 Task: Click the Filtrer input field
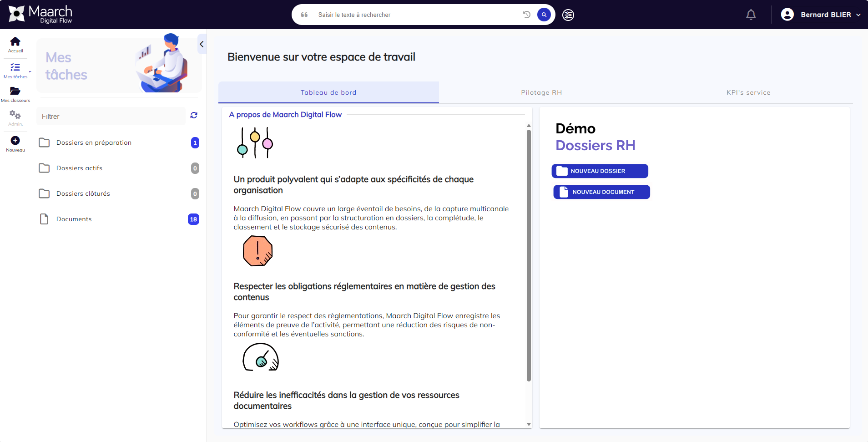click(111, 117)
